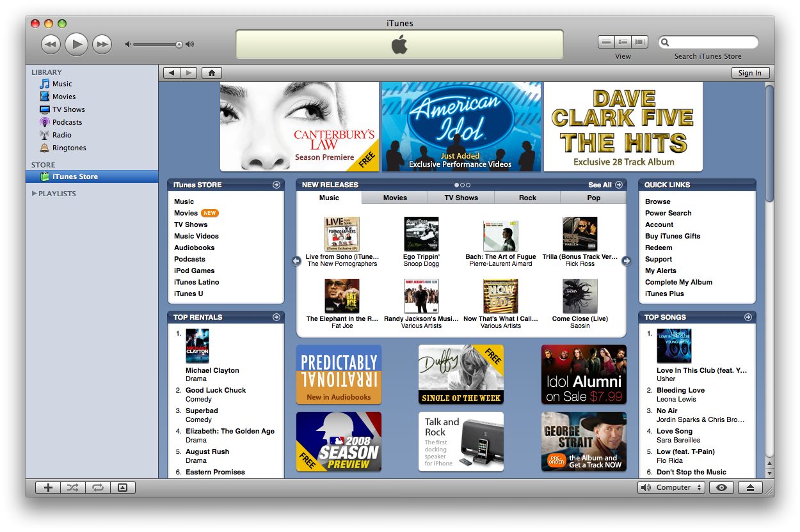Click Complete My Album link
Image resolution: width=800 pixels, height=532 pixels.
pyautogui.click(x=678, y=282)
